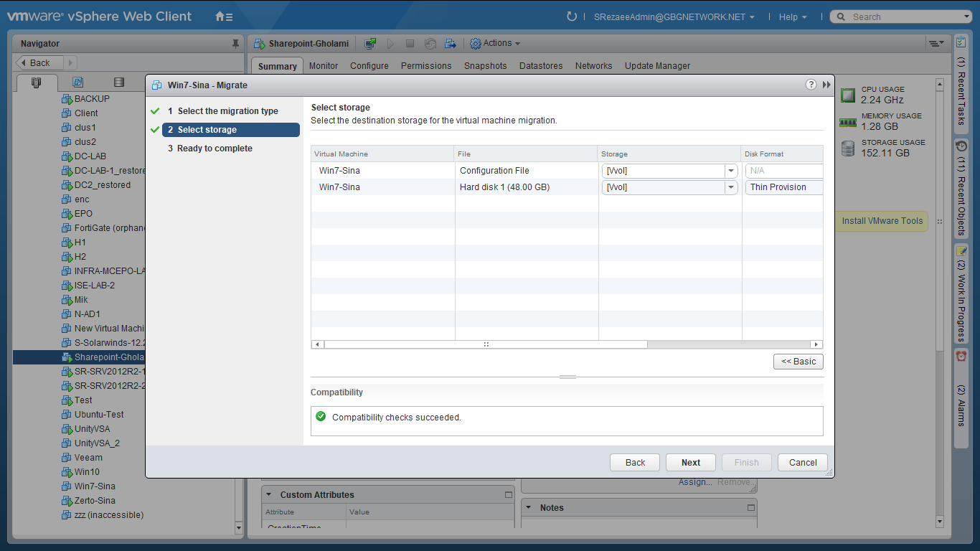Open the Actions dropdown menu
Image resolution: width=980 pixels, height=551 pixels.
click(495, 44)
